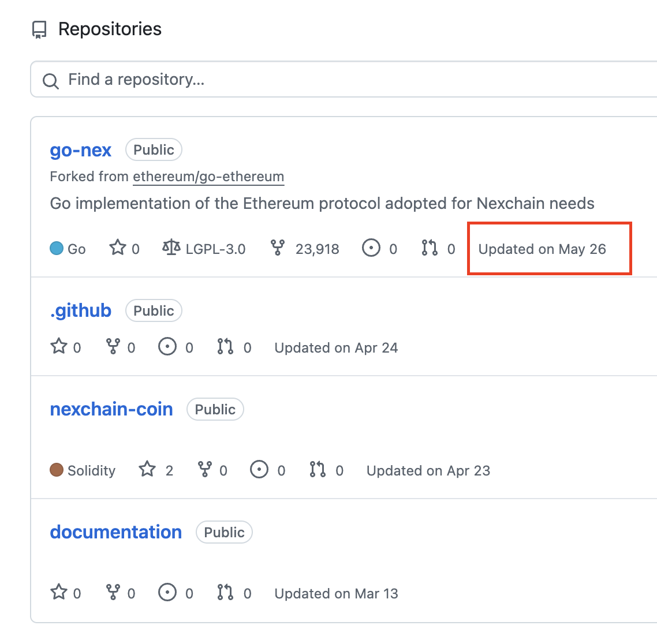Open the nexchain-coin repository
Image resolution: width=657 pixels, height=644 pixels.
coord(111,409)
